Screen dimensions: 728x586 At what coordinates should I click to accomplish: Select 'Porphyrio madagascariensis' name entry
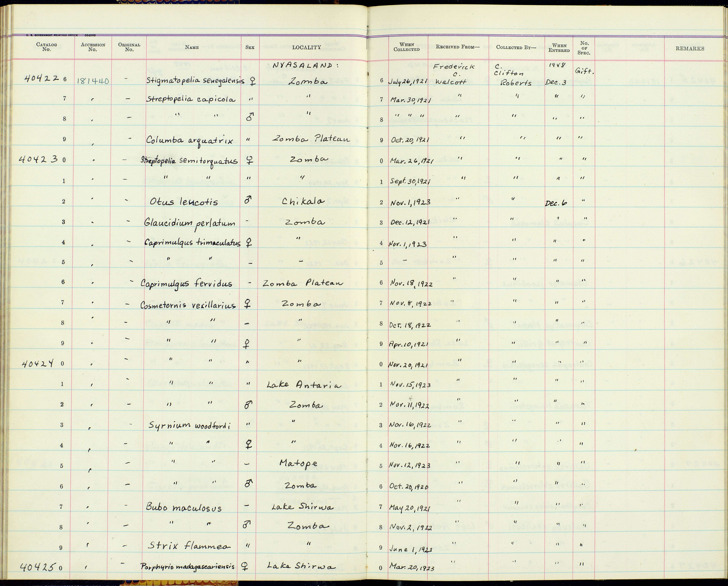point(187,567)
